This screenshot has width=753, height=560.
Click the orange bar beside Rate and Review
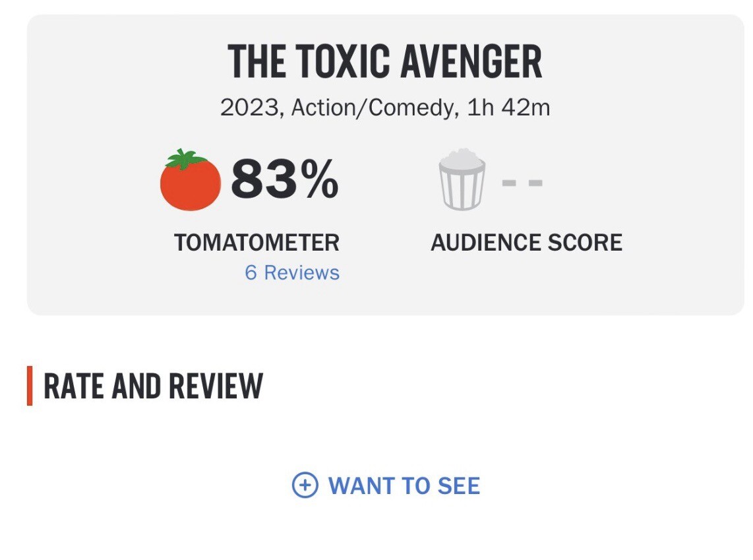tap(30, 386)
